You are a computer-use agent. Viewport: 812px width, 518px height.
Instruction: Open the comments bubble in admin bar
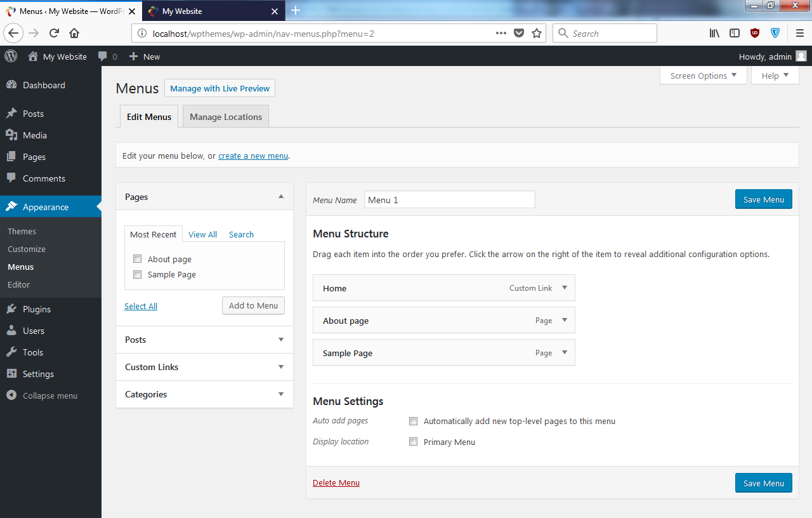(103, 56)
